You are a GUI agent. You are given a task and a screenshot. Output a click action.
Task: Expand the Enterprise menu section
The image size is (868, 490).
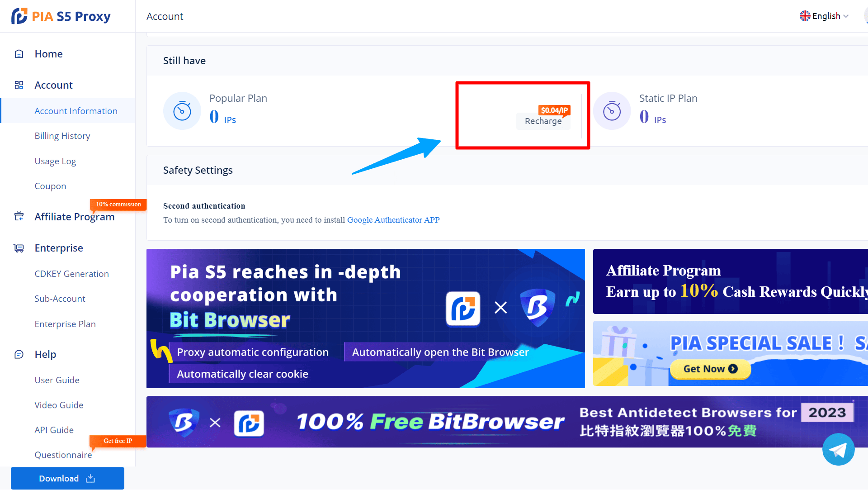tap(58, 247)
